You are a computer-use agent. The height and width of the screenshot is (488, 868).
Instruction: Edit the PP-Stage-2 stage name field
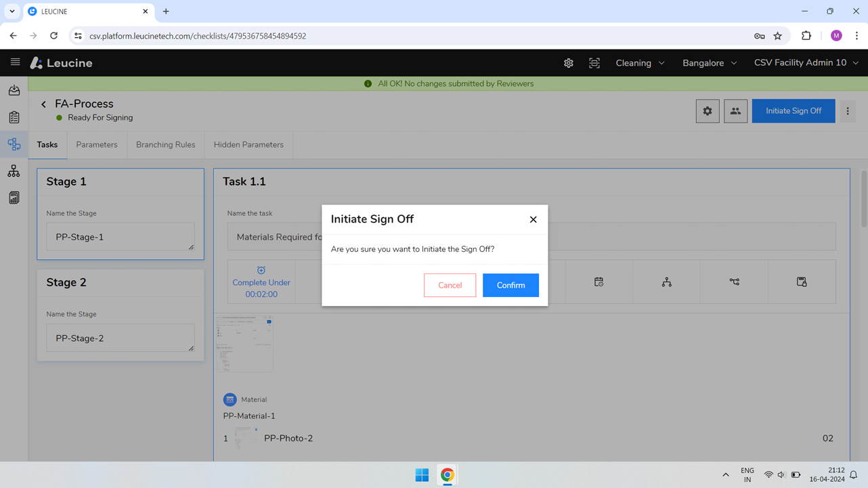point(121,338)
